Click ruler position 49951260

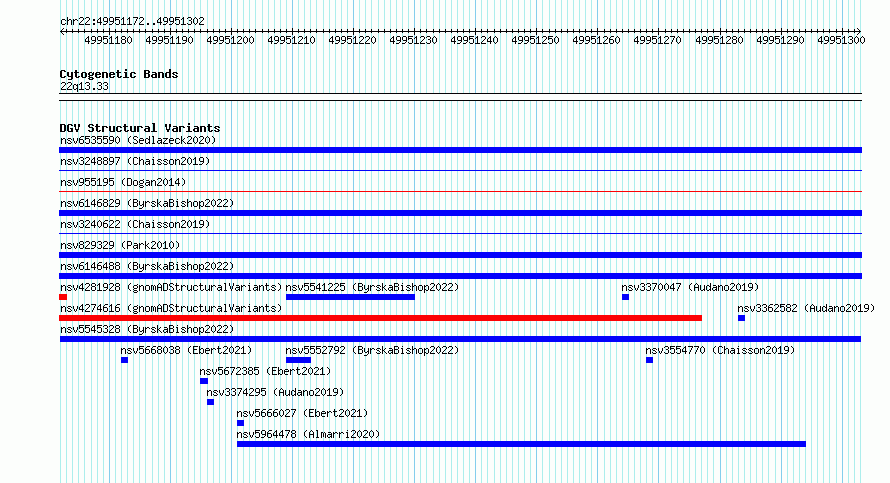[597, 40]
